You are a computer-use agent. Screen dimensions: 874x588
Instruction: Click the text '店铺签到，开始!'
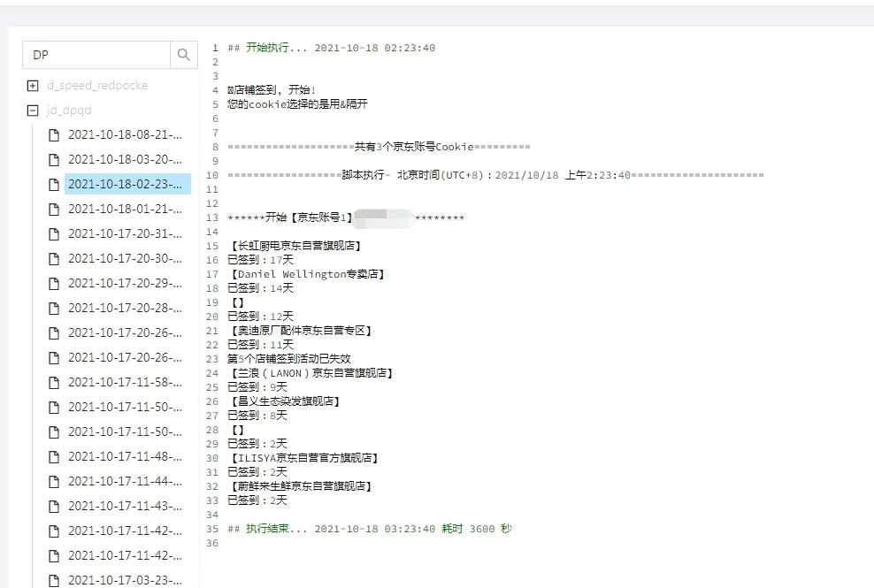[x=272, y=89]
